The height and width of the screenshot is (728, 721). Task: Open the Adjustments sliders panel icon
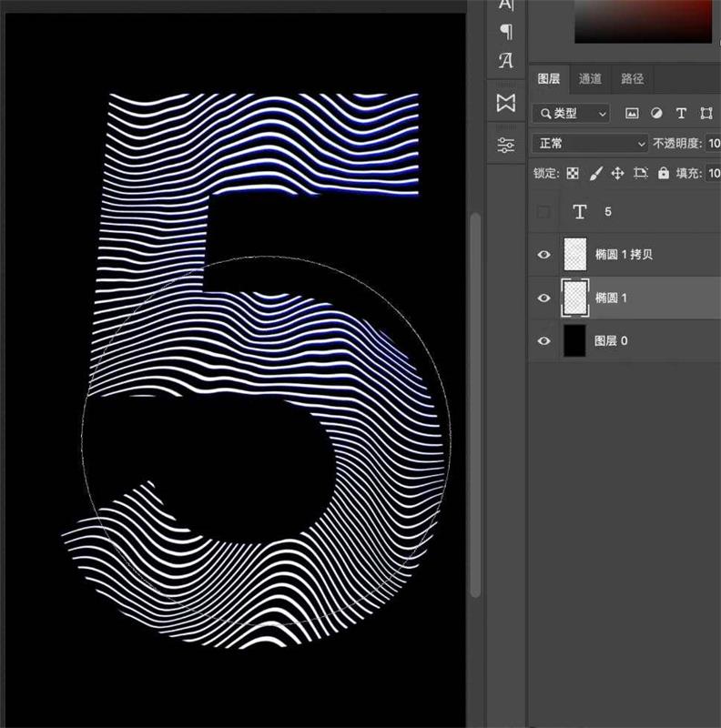coord(506,146)
